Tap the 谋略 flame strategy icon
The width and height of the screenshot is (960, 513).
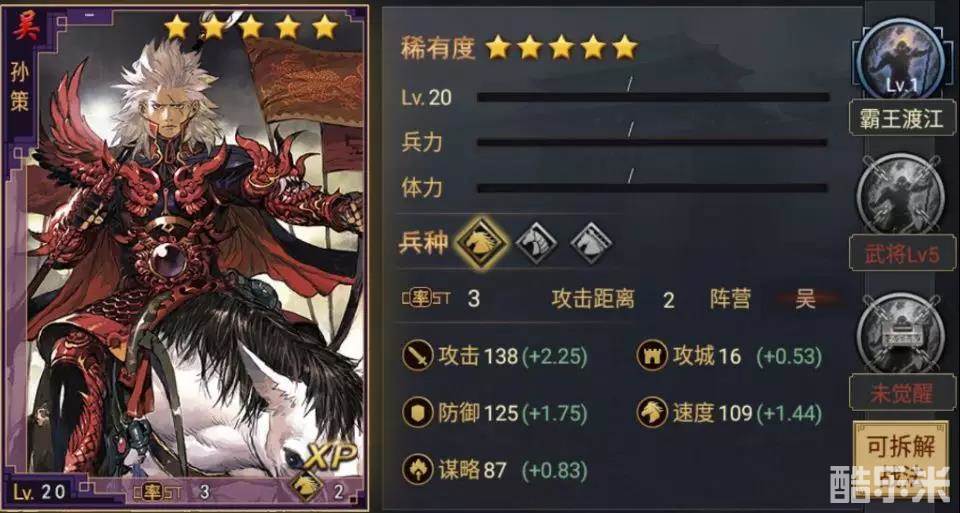coord(418,470)
